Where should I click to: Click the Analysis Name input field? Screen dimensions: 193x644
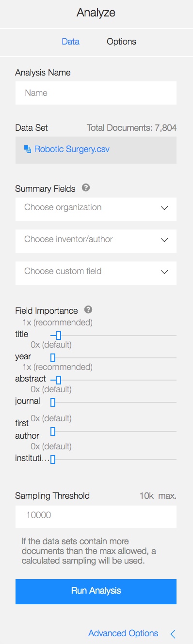tap(96, 92)
